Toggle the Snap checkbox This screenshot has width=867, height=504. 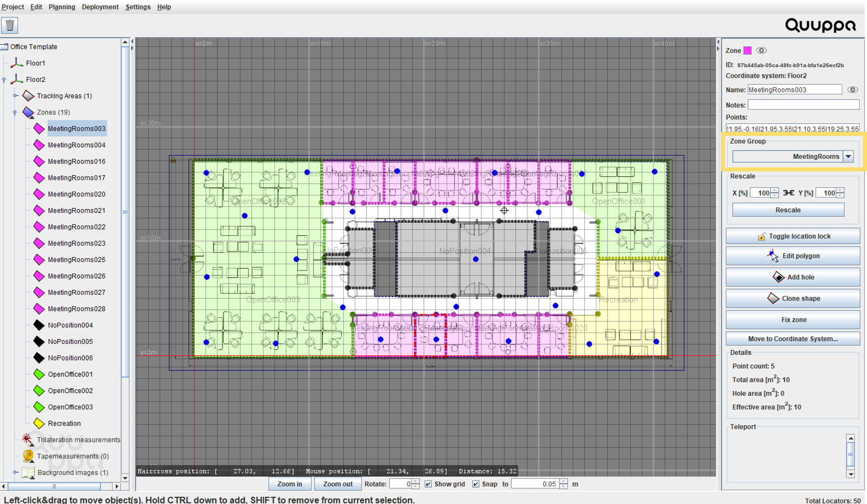[476, 484]
